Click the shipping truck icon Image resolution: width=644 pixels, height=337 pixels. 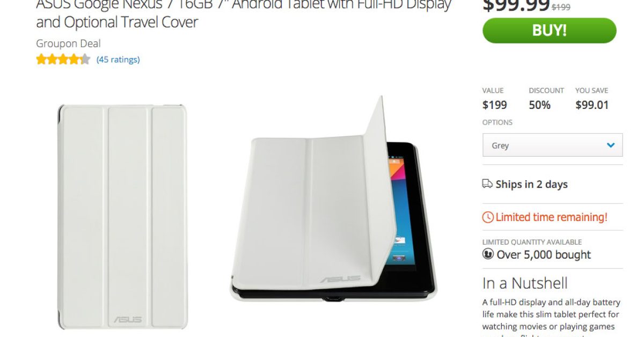[x=487, y=184]
